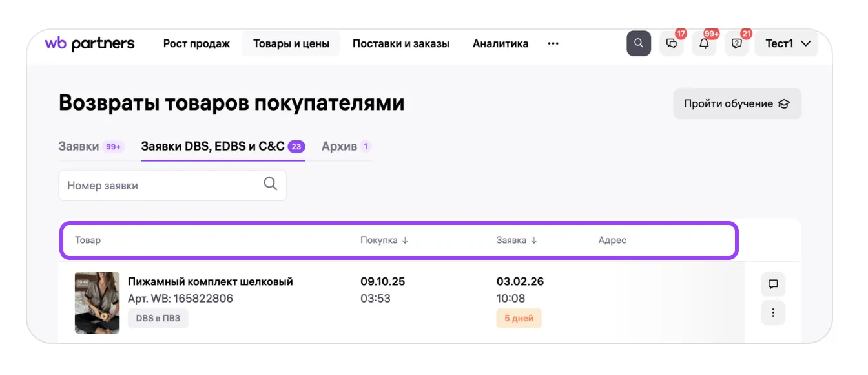This screenshot has height=375, width=868.
Task: Click the Пижамный комплект шелковый product title
Action: (x=210, y=281)
